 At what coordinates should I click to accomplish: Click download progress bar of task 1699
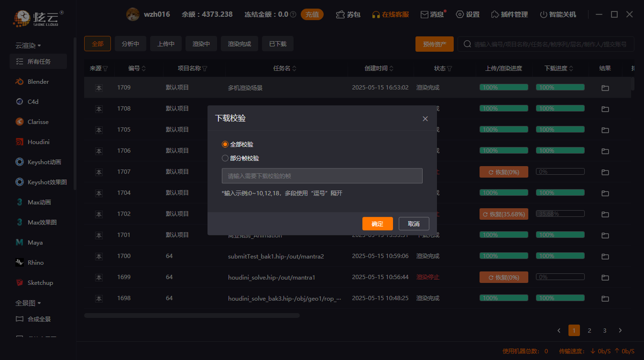tap(560, 277)
